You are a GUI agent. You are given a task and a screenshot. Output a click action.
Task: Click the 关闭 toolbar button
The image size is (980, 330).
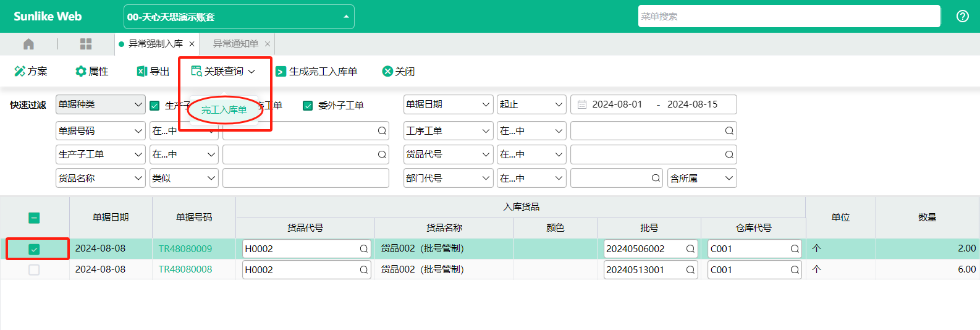(x=399, y=72)
